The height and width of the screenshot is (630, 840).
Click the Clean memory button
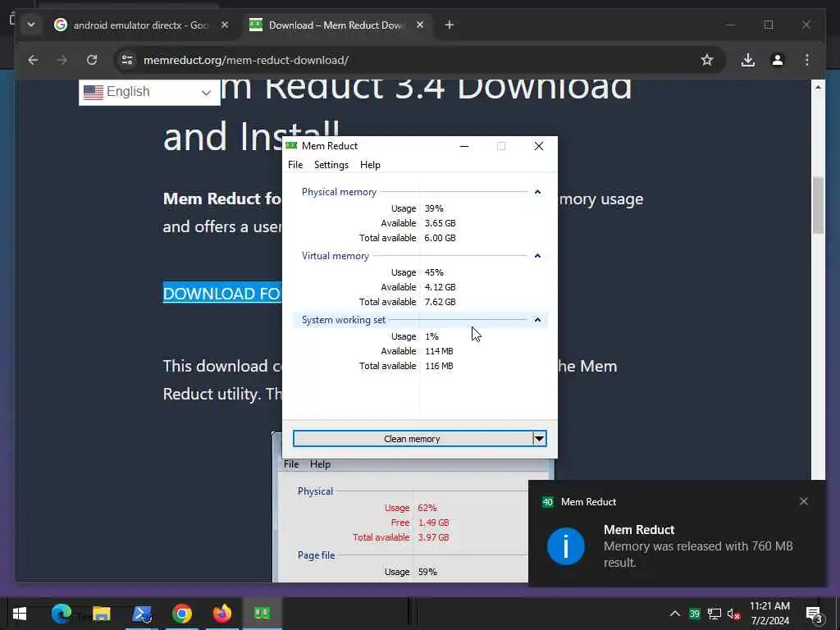click(413, 439)
